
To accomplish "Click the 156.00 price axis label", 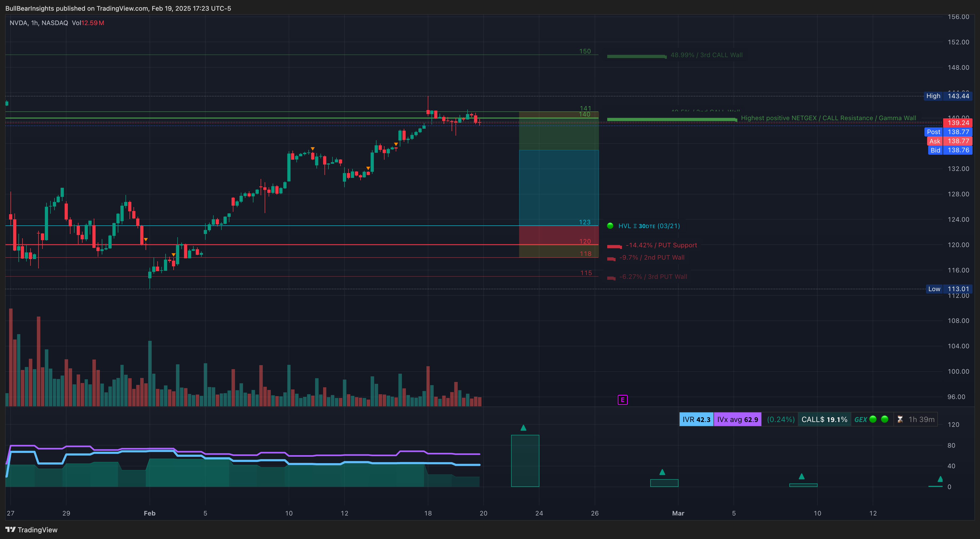I will click(958, 17).
